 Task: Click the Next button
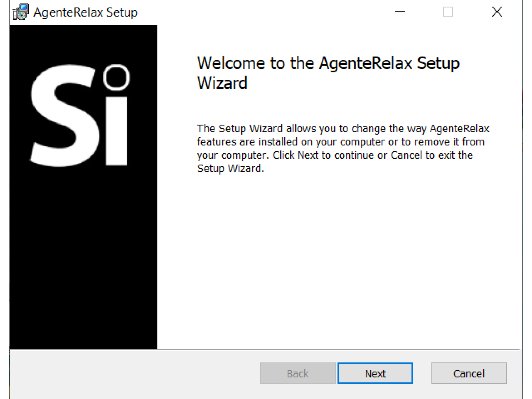375,373
